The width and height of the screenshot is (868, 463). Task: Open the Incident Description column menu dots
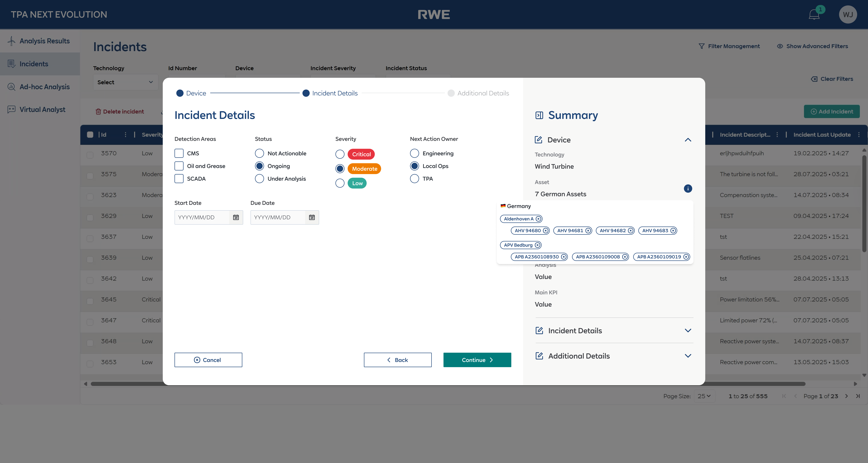[777, 134]
